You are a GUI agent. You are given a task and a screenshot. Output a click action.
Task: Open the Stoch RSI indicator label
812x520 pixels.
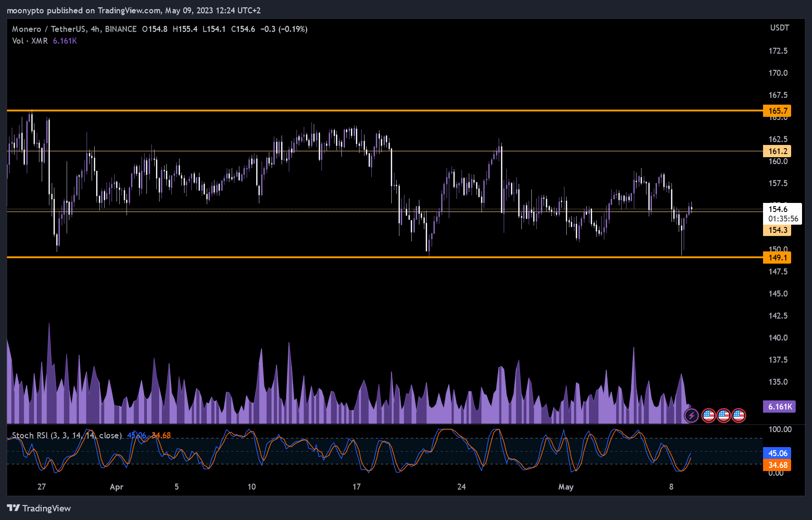click(x=67, y=435)
